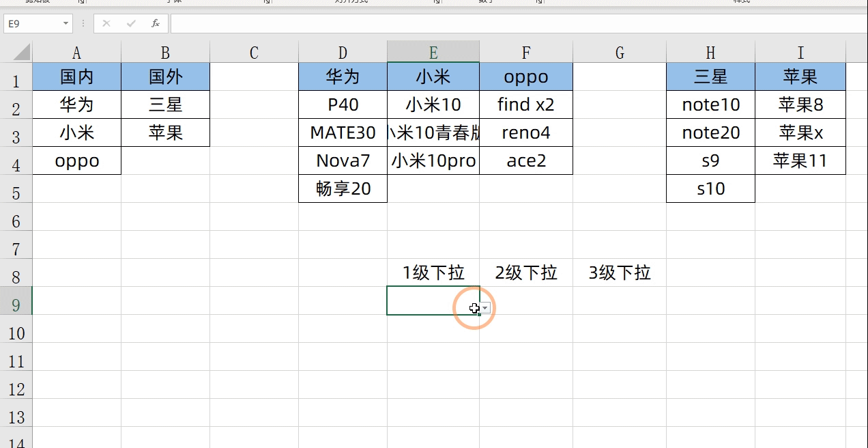The image size is (868, 448).
Task: Click the Select All corner triangle
Action: click(x=22, y=52)
